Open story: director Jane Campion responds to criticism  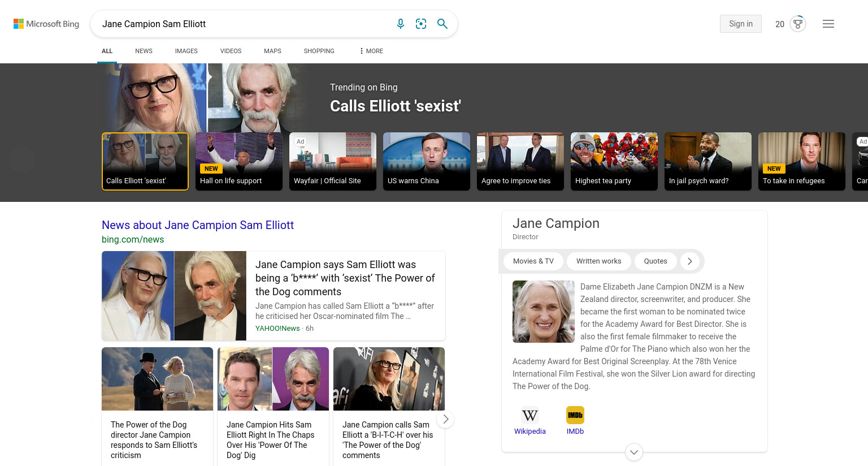coord(157,407)
